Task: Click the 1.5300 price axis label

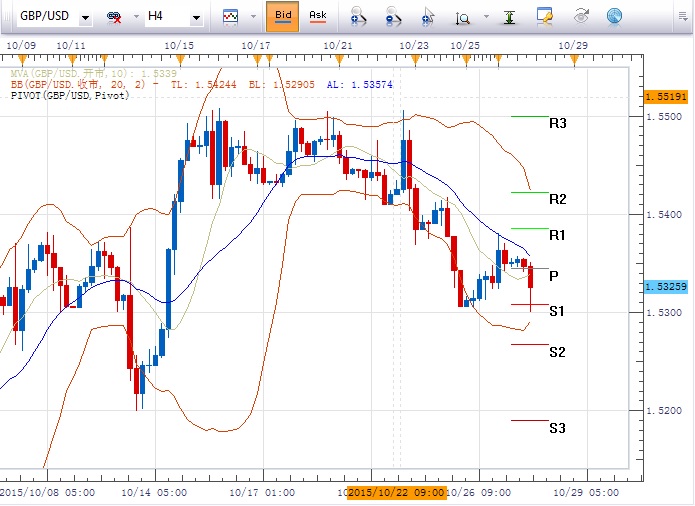Action: click(664, 313)
